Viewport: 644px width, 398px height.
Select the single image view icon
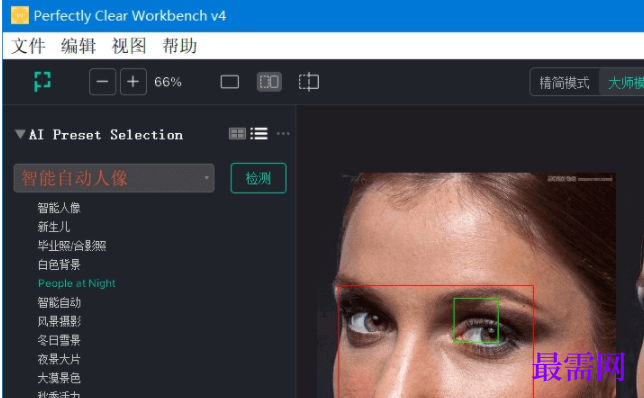[230, 82]
